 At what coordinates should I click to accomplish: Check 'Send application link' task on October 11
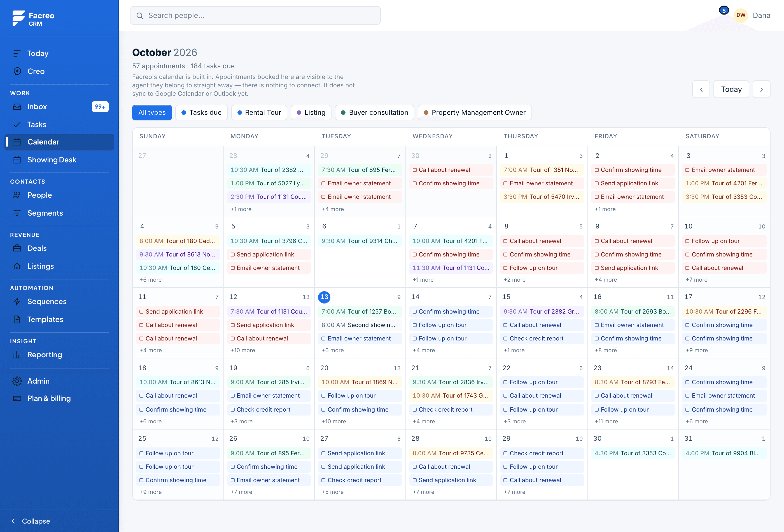point(141,312)
